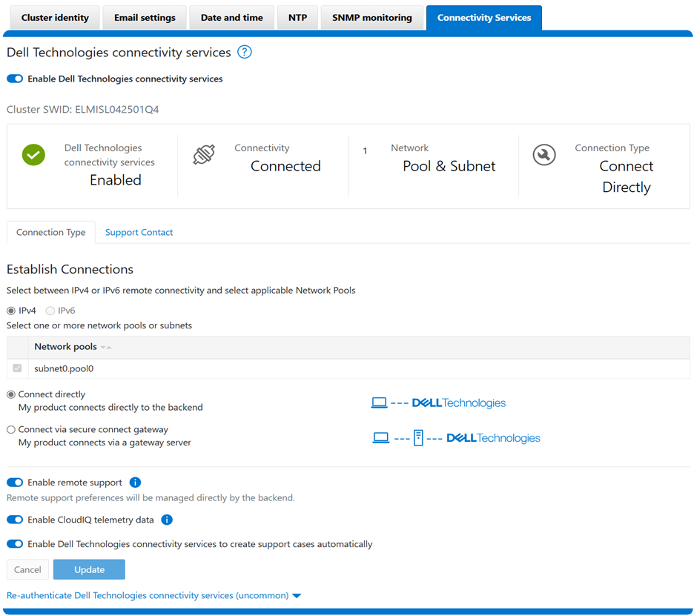The height and width of the screenshot is (616, 694).
Task: Switch to the SNMP monitoring tab
Action: pyautogui.click(x=371, y=18)
